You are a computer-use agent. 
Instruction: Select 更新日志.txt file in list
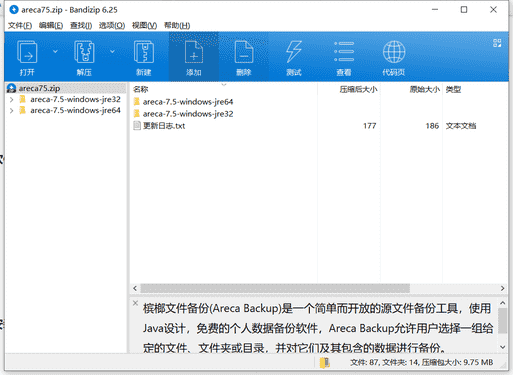[164, 126]
